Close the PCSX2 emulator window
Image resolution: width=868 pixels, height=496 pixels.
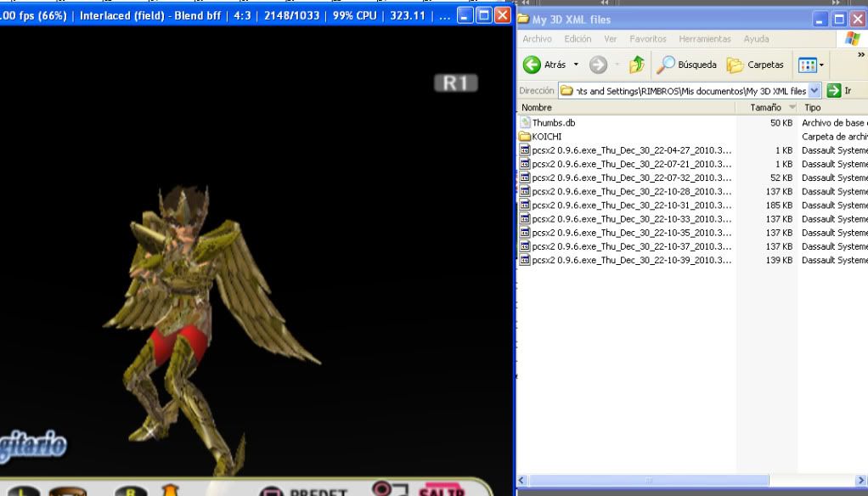click(503, 15)
